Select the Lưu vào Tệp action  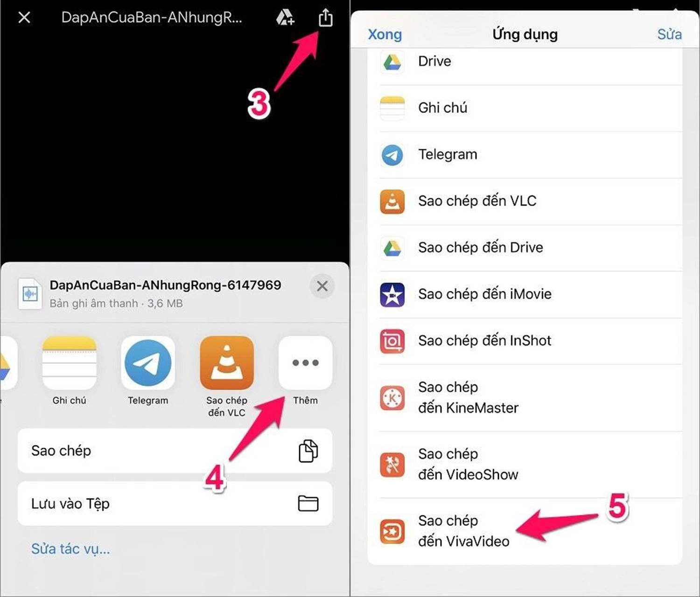point(175,504)
